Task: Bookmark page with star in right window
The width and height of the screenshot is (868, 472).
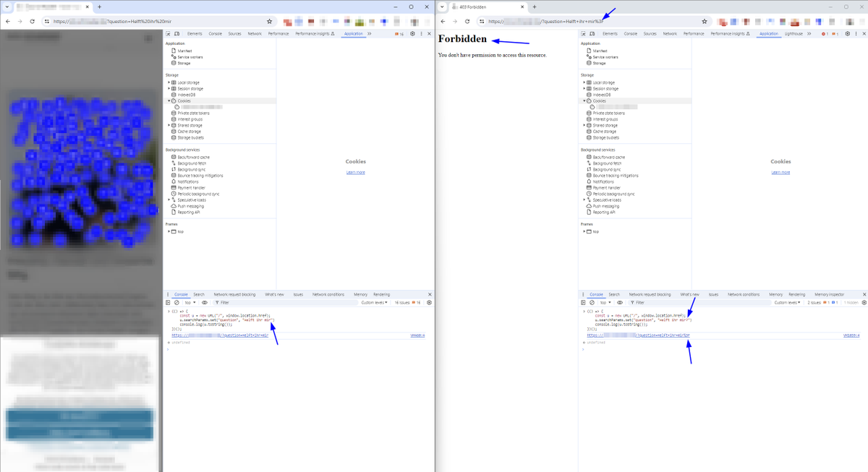Action: [704, 21]
